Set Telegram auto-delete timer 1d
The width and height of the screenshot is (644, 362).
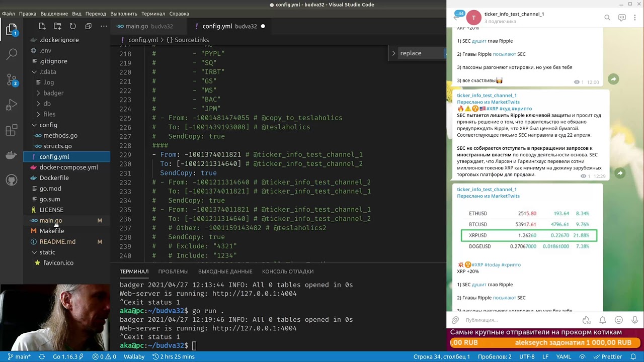click(586, 320)
